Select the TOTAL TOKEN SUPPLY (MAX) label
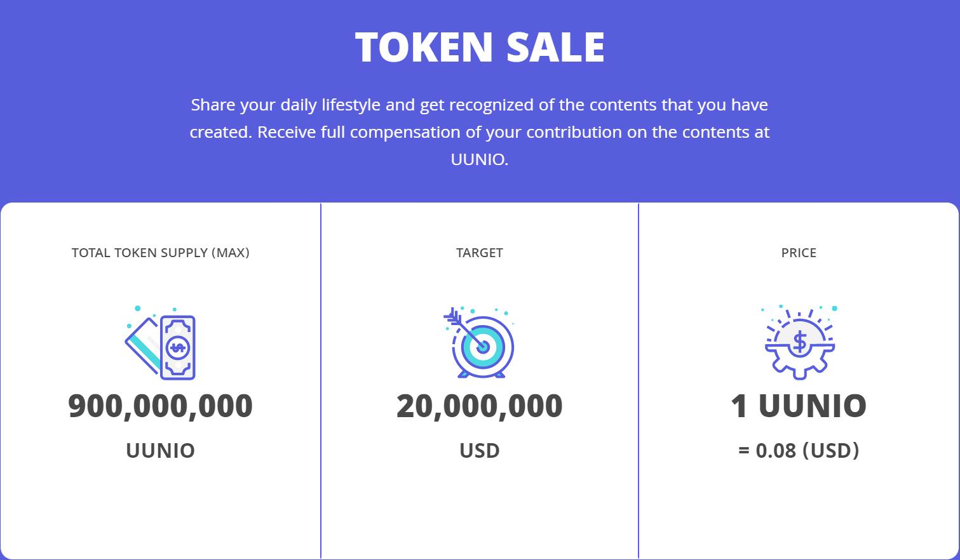The height and width of the screenshot is (560, 960). tap(161, 253)
